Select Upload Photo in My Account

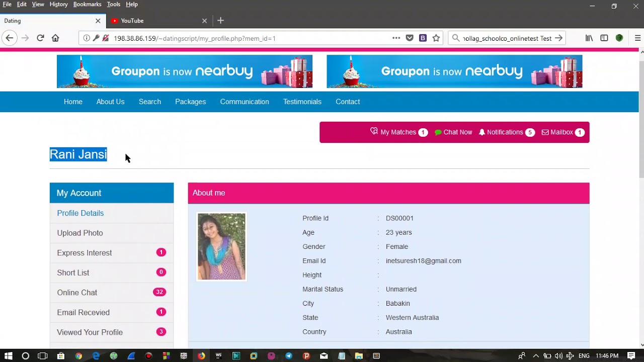tap(112, 233)
